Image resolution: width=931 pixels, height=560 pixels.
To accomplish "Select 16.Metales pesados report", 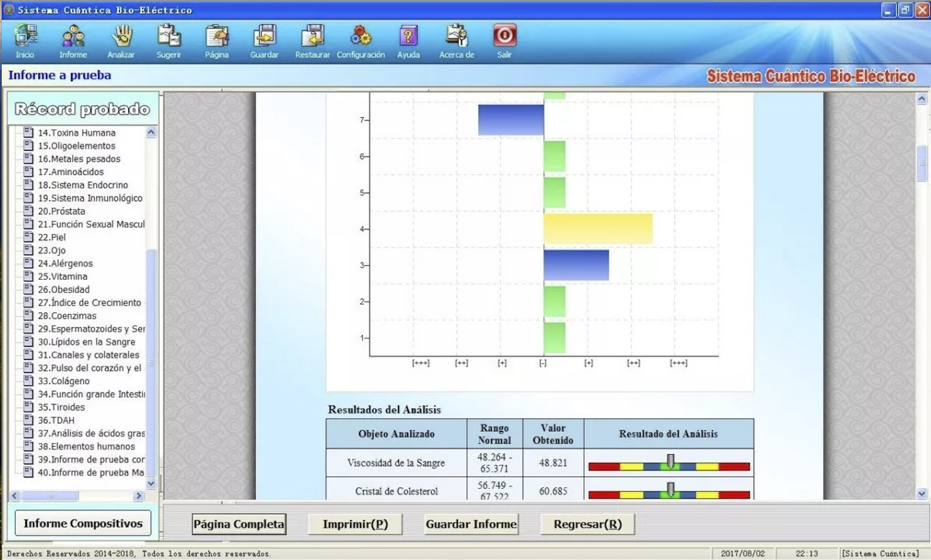I will 79,159.
